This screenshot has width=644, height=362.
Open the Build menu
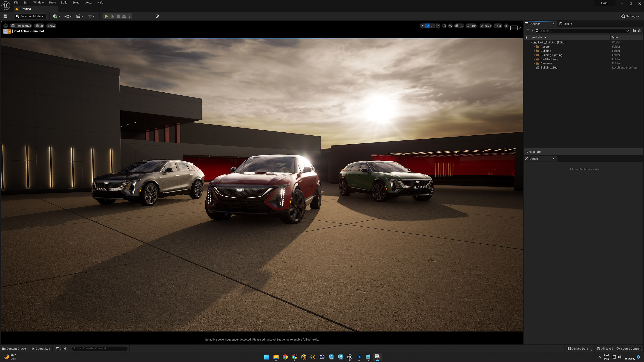[64, 3]
